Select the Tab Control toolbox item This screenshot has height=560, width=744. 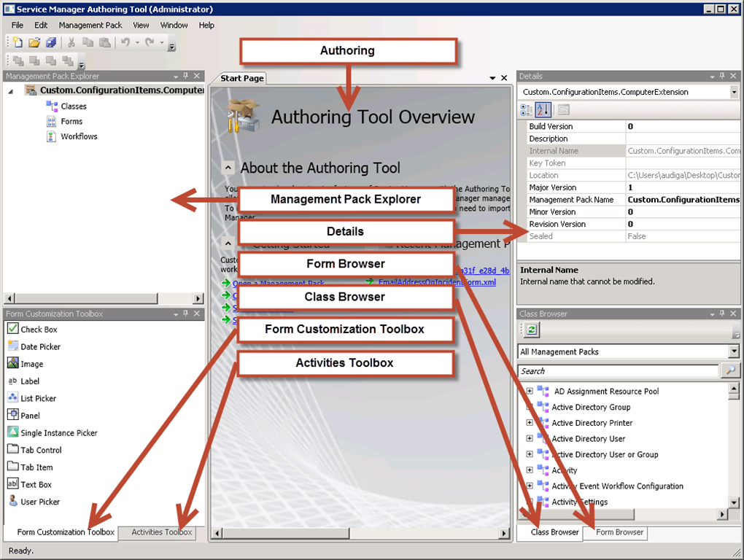pos(34,449)
